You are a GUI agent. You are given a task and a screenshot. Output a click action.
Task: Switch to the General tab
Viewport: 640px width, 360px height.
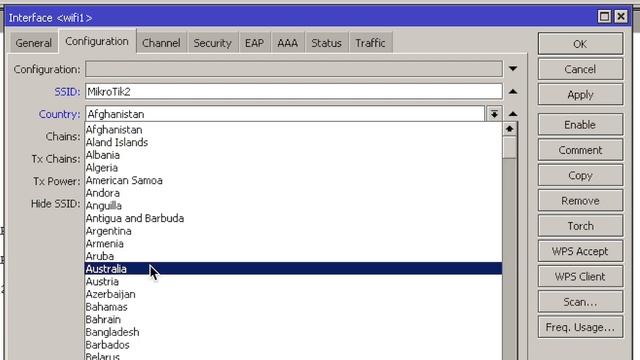click(33, 43)
